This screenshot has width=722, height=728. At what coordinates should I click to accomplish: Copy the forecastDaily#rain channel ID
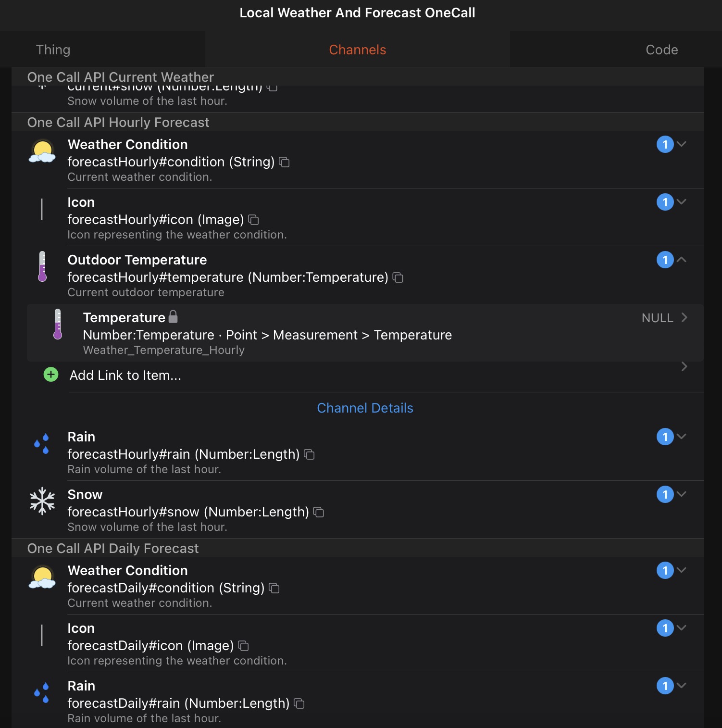(299, 703)
